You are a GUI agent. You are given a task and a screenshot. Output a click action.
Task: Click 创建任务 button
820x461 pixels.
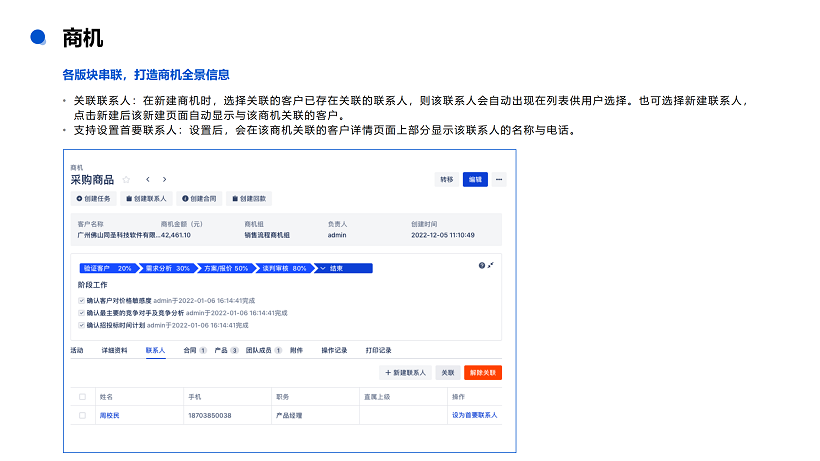click(x=94, y=199)
